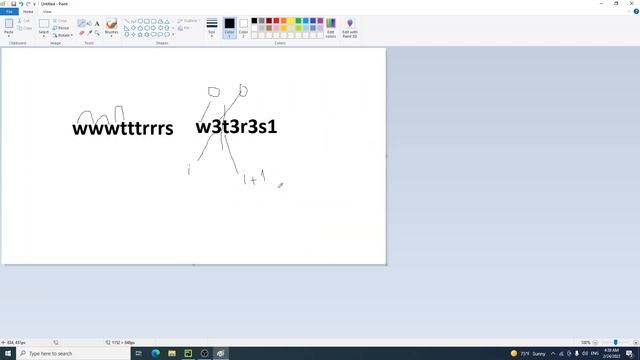The image size is (640, 360).
Task: Click the Type here to search box
Action: click(73, 353)
